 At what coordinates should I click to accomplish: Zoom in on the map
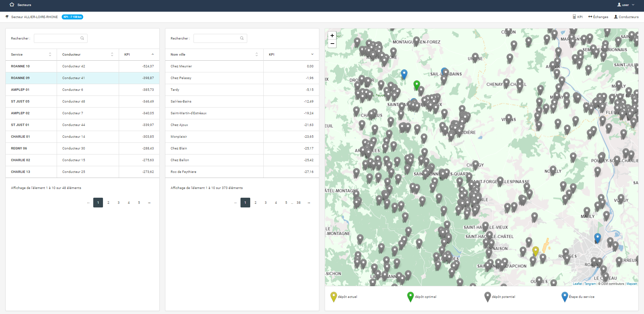(332, 36)
